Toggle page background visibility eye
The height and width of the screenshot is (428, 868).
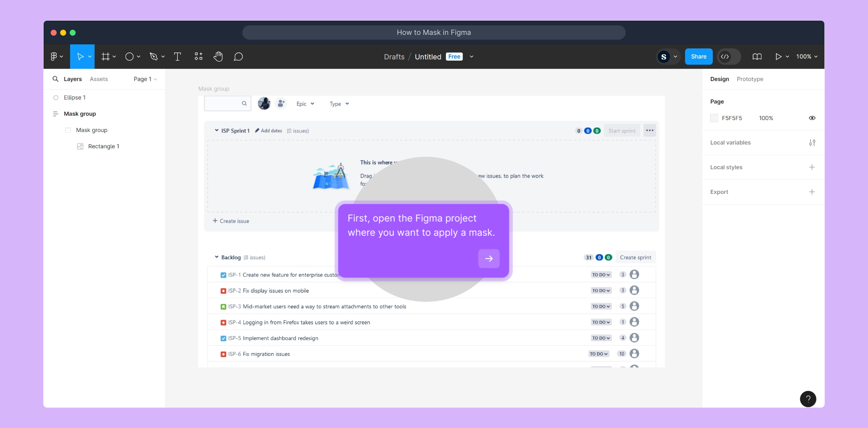(x=812, y=118)
